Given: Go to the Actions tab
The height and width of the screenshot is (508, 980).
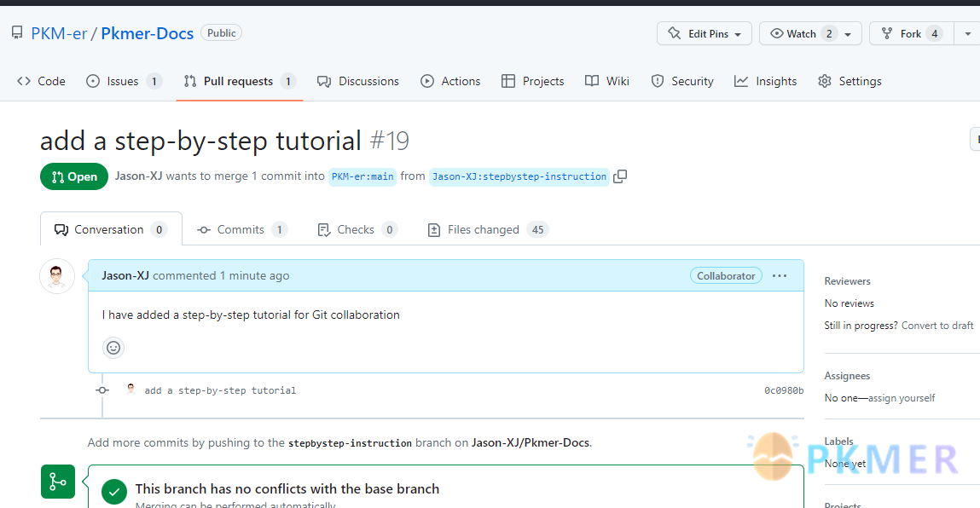Looking at the screenshot, I should click(x=450, y=81).
